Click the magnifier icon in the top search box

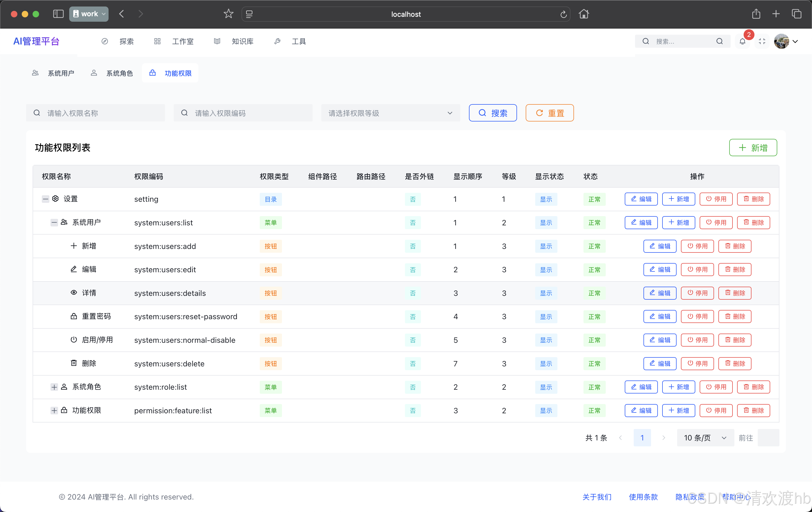pos(719,41)
